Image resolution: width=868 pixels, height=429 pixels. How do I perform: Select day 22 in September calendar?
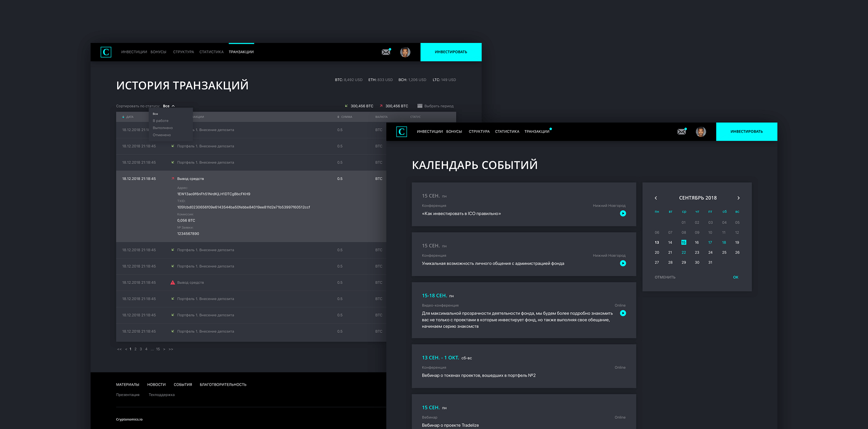click(x=684, y=253)
